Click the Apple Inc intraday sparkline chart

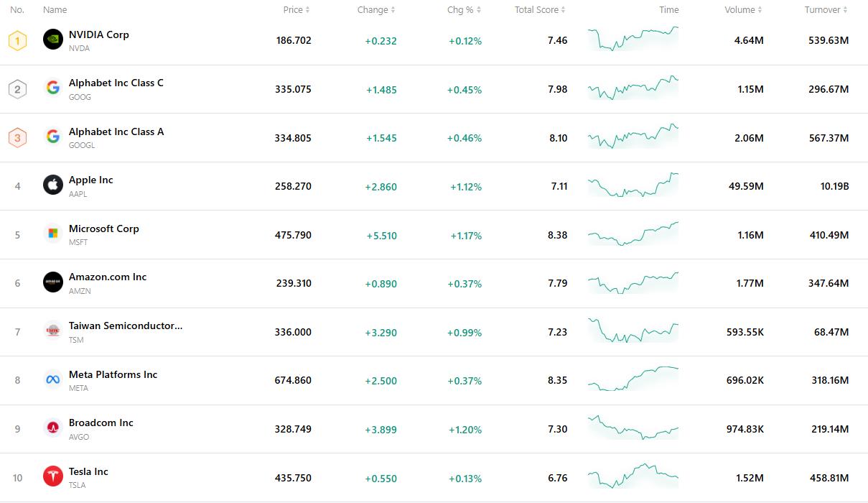pos(633,185)
